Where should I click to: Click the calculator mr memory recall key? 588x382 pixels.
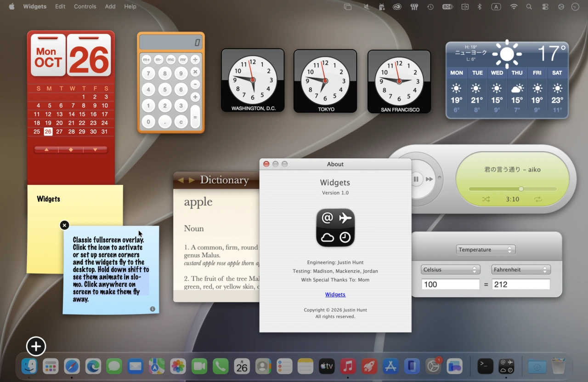183,59
